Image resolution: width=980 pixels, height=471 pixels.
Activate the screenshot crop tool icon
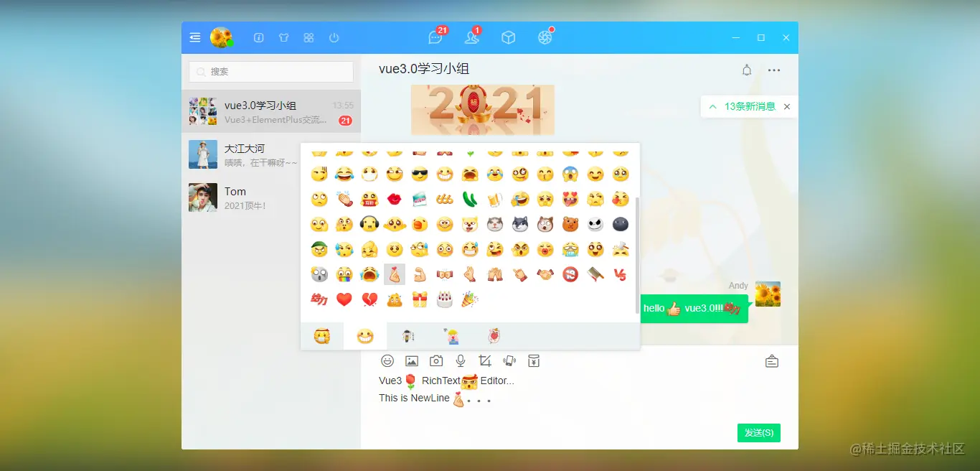point(485,361)
